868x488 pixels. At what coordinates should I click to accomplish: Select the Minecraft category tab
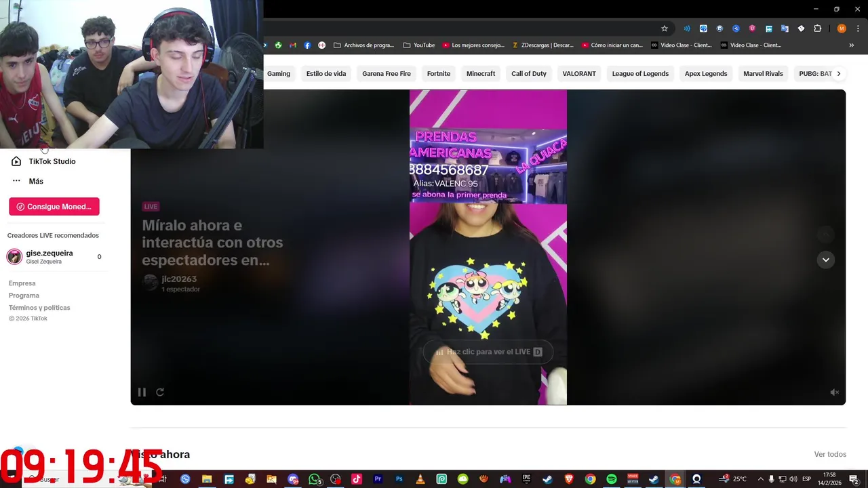(481, 74)
